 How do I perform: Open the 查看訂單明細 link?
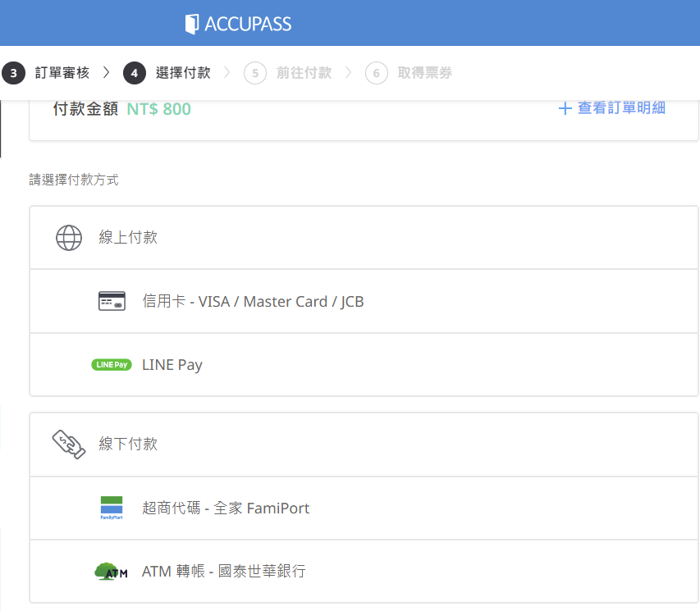pyautogui.click(x=621, y=108)
